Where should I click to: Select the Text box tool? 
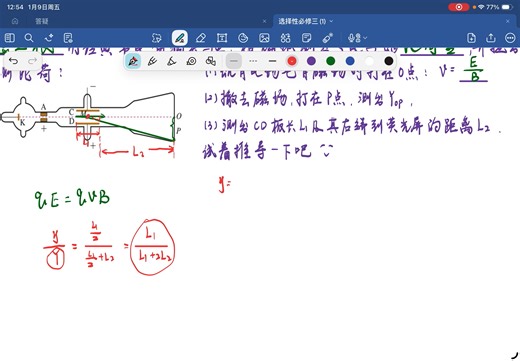[222, 38]
